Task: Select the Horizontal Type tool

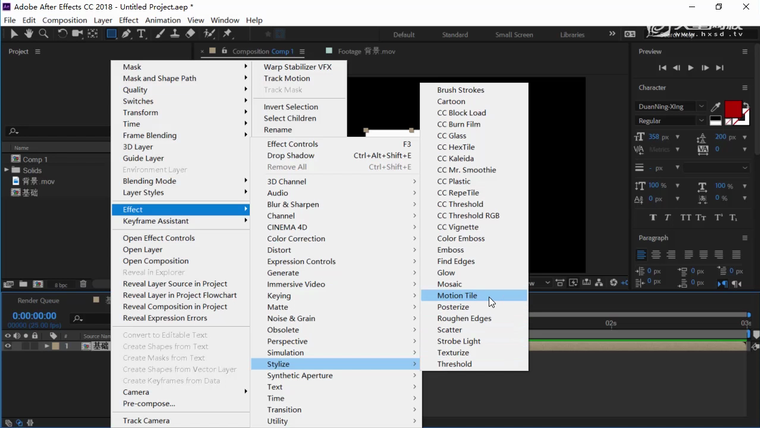Action: [141, 34]
